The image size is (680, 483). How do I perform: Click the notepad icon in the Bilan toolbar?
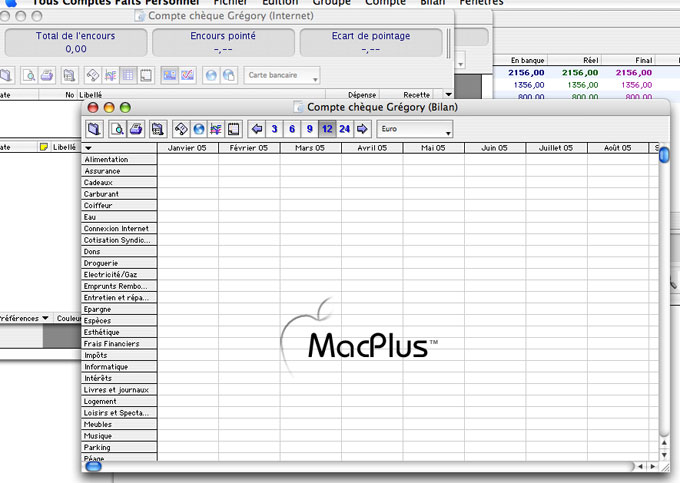(x=234, y=129)
